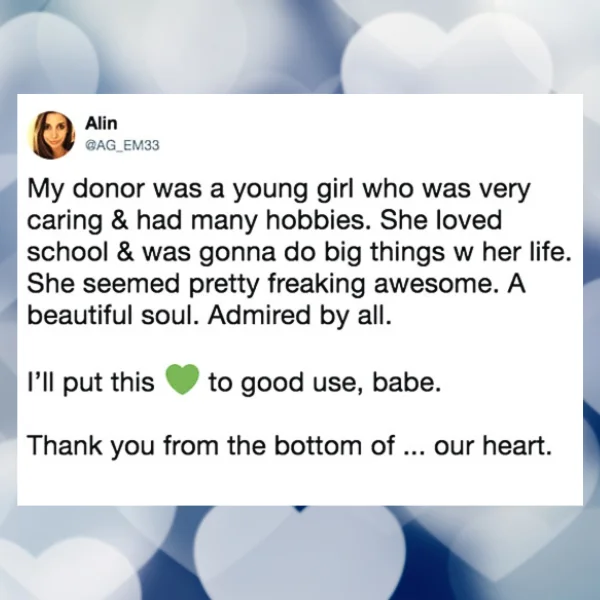
Task: Click the words "our heart."
Action: (x=493, y=446)
